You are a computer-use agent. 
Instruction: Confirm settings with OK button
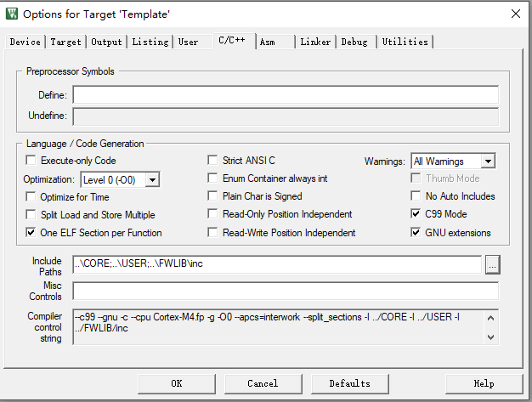point(177,383)
